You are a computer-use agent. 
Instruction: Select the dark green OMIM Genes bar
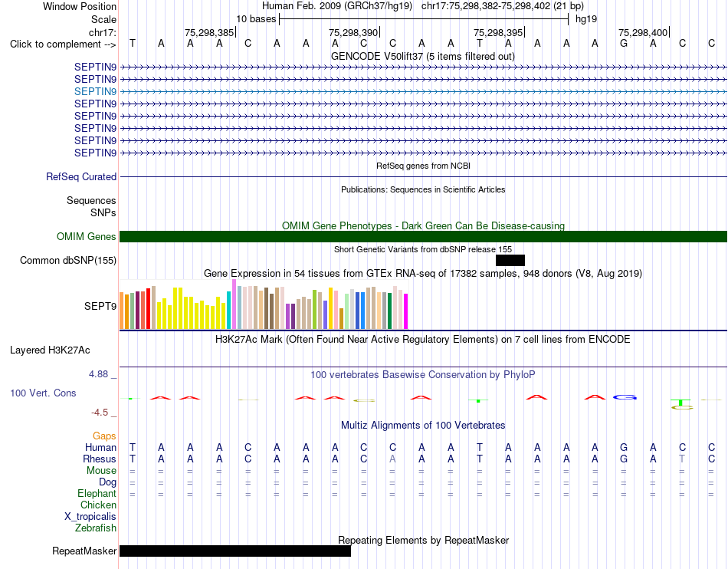point(423,236)
